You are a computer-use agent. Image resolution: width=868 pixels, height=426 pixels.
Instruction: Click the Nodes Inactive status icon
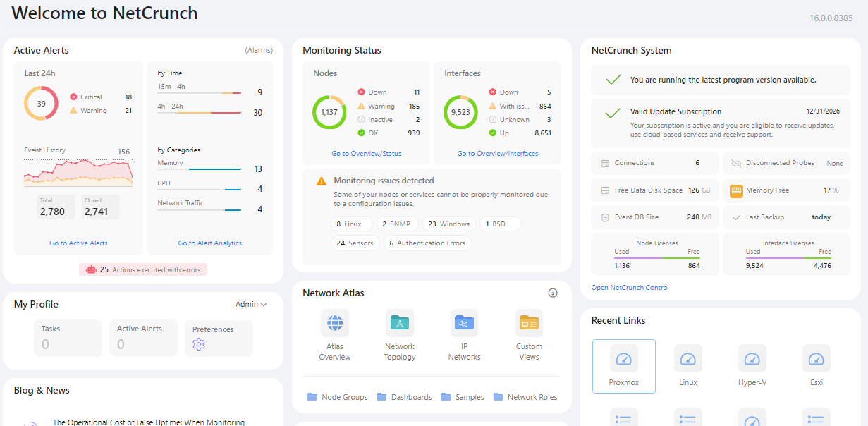362,119
